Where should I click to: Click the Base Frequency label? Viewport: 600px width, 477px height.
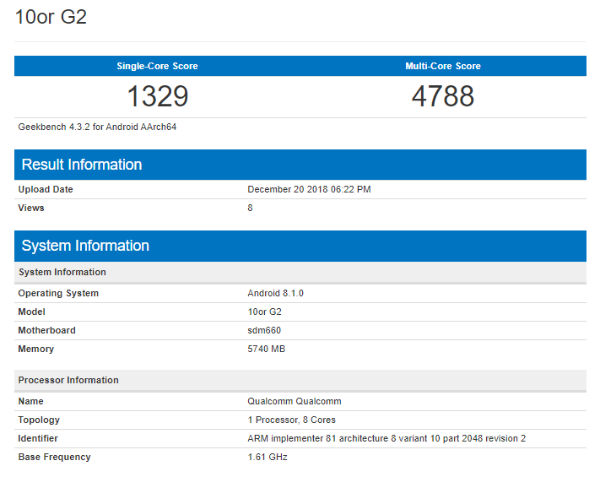pos(54,457)
